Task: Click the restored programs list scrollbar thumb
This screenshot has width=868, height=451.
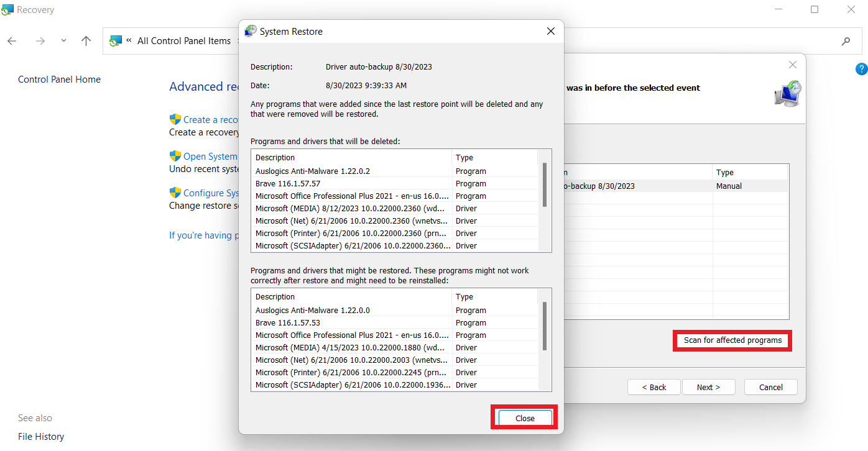Action: [x=545, y=326]
